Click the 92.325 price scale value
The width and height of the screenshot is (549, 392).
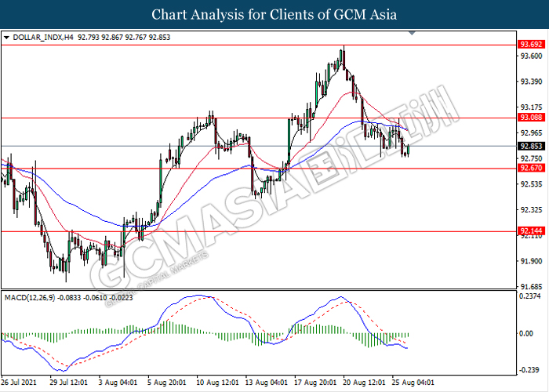[531, 210]
